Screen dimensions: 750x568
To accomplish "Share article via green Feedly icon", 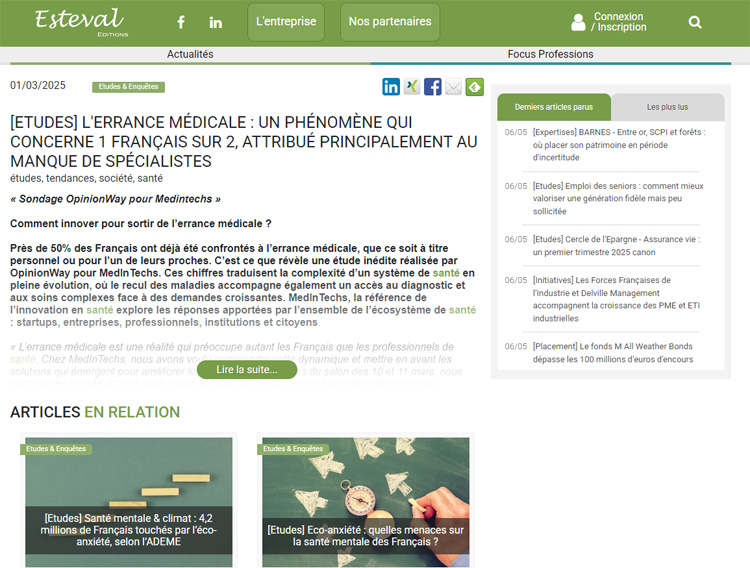I will pyautogui.click(x=475, y=87).
